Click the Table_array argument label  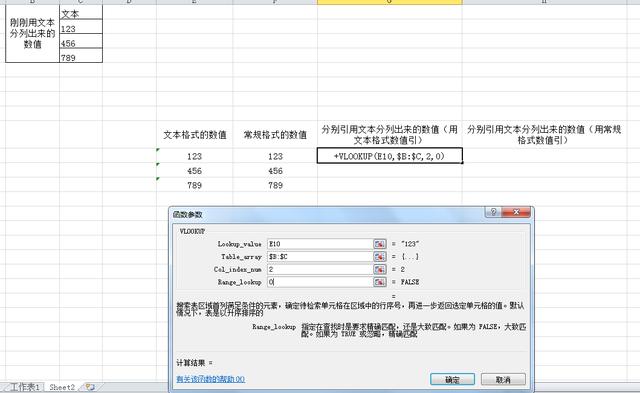pyautogui.click(x=241, y=257)
